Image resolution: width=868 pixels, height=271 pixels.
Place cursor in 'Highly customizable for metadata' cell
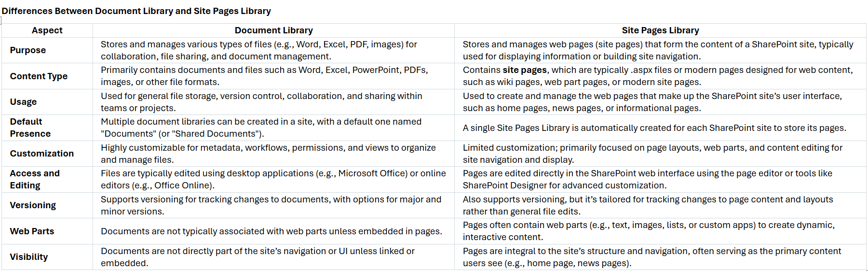[268, 154]
